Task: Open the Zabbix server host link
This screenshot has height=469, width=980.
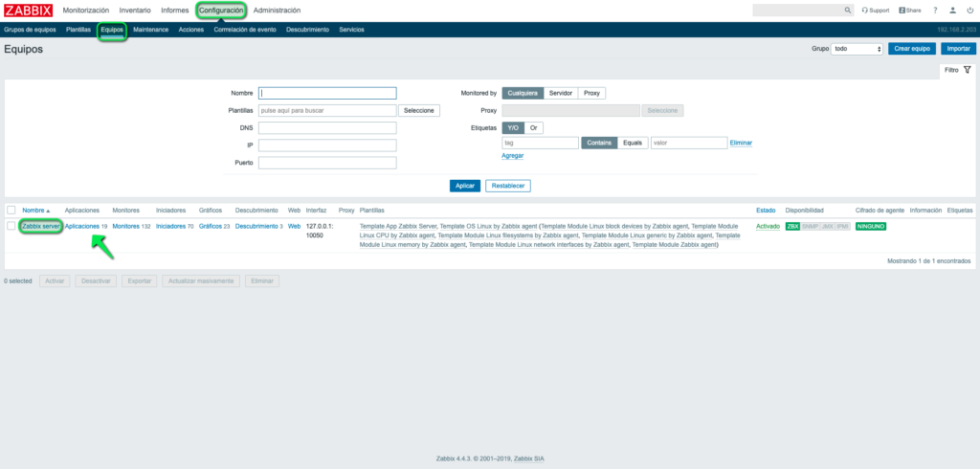Action: (x=41, y=226)
